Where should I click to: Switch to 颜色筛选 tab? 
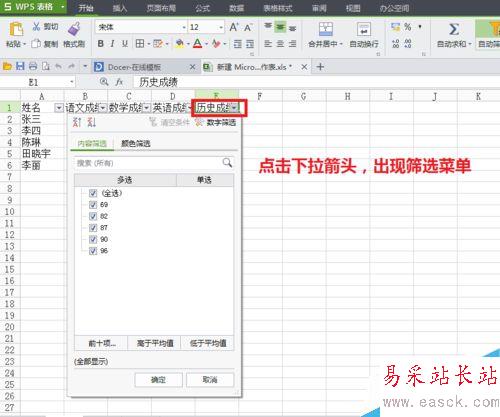136,143
